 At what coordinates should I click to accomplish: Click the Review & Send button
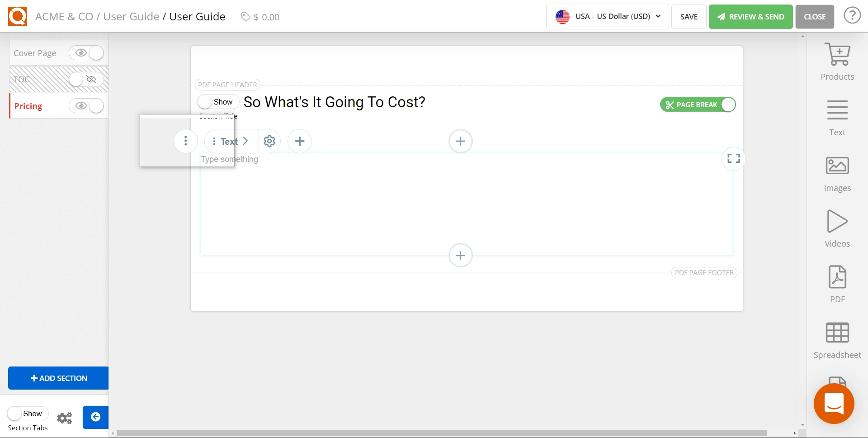[750, 17]
